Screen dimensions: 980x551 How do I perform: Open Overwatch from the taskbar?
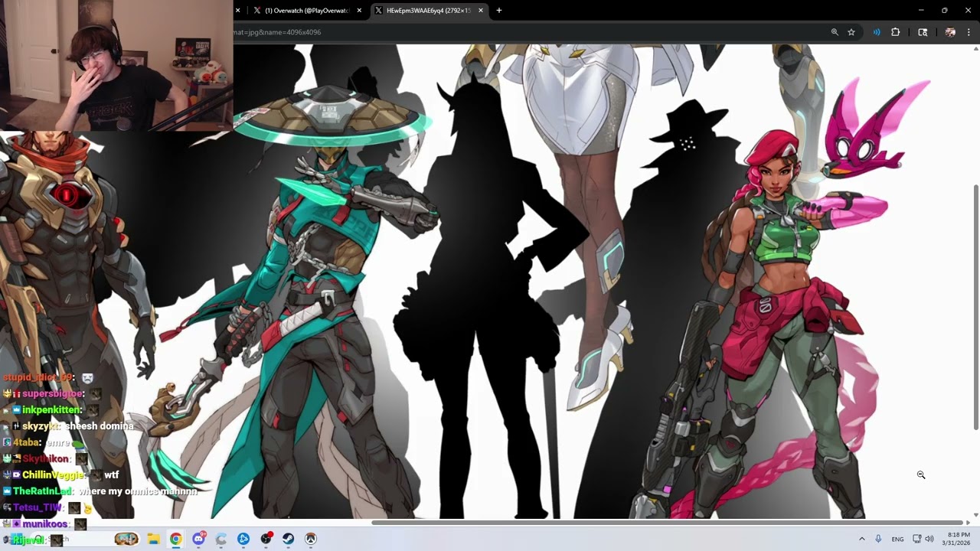pyautogui.click(x=311, y=539)
